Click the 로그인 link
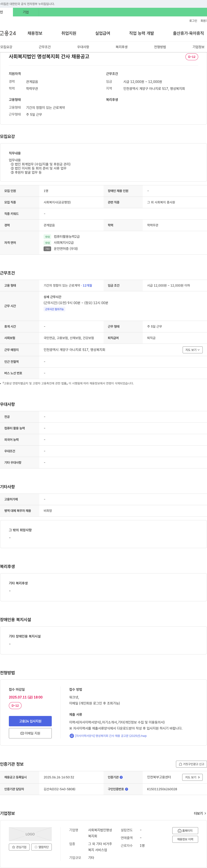 [193, 21]
